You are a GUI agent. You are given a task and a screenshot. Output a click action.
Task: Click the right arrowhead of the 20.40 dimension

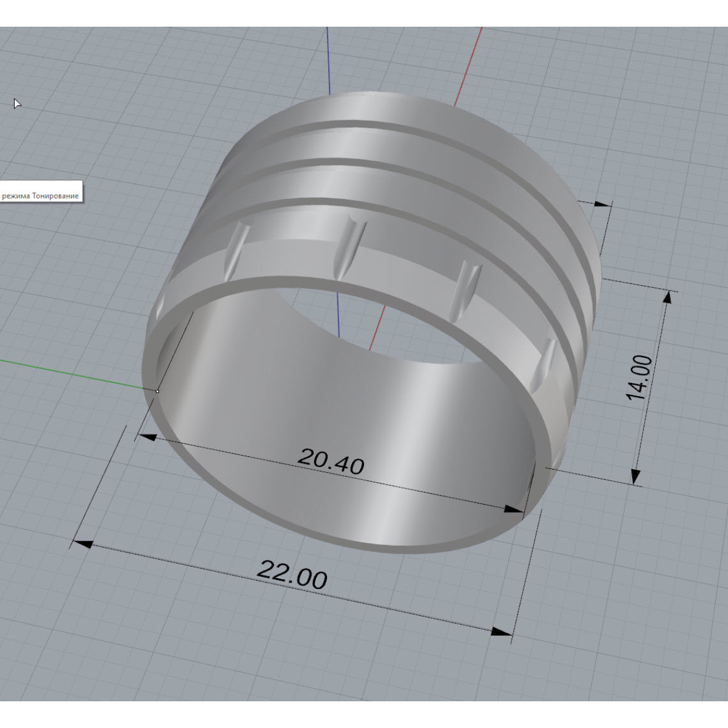[x=514, y=510]
